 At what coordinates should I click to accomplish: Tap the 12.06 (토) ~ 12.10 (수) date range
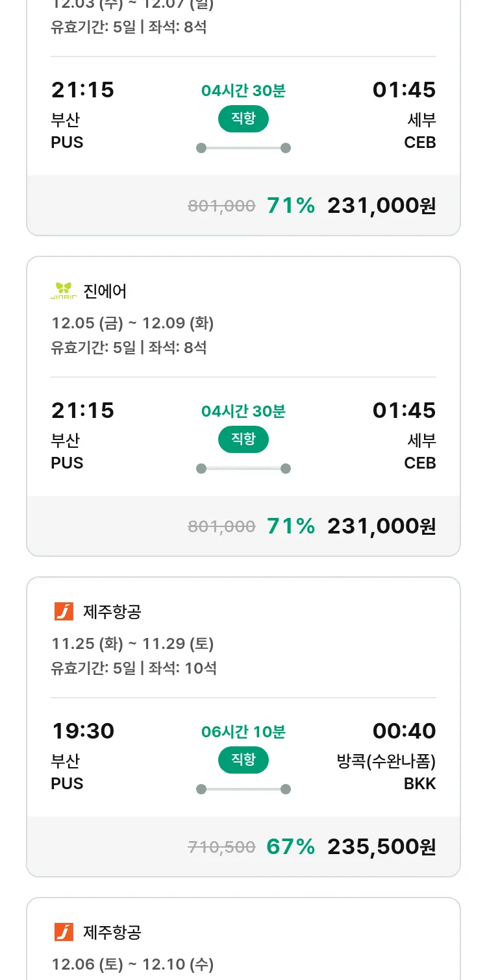(x=132, y=964)
